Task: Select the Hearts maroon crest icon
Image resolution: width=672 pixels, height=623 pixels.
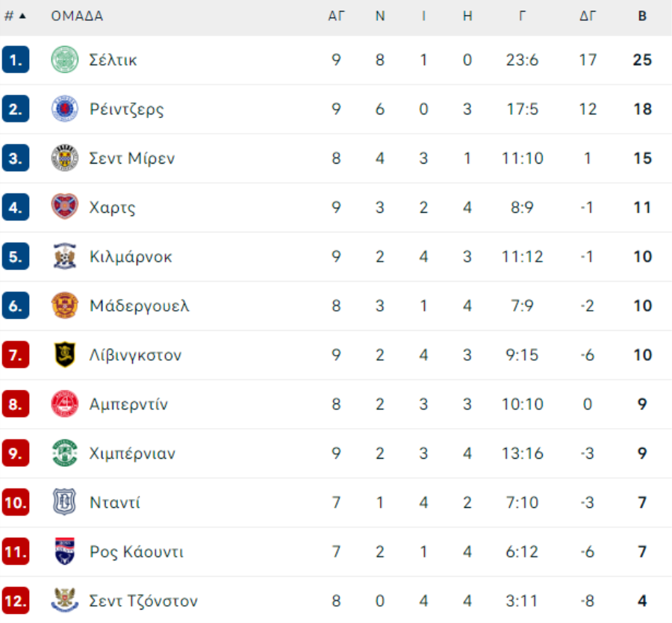Action: pyautogui.click(x=65, y=207)
